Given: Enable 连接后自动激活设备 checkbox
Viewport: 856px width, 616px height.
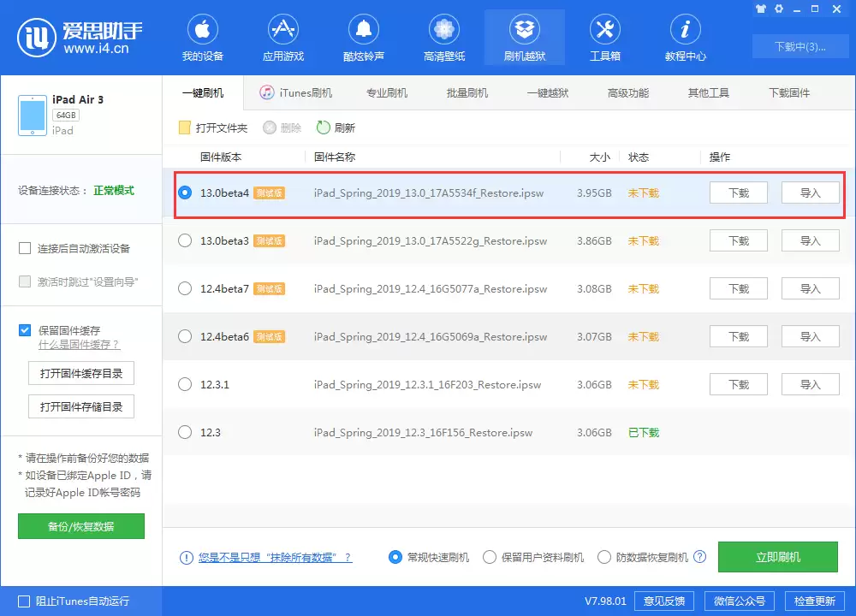Looking at the screenshot, I should pos(25,249).
